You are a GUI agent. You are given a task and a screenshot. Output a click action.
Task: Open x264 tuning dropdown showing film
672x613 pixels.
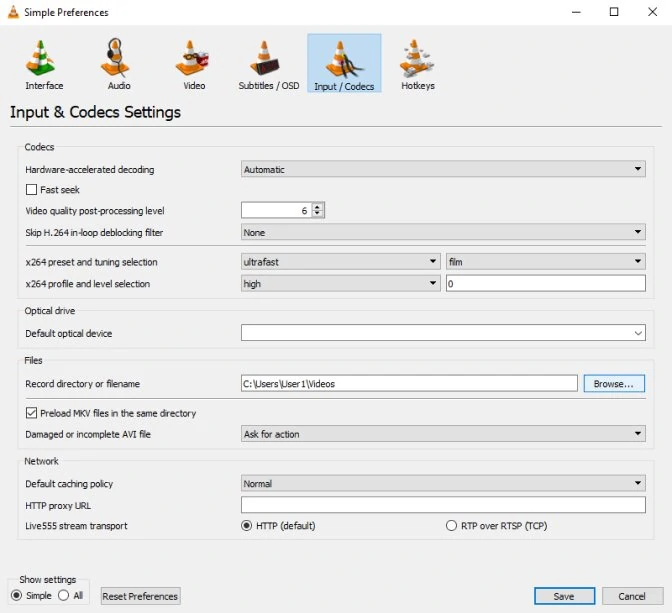coord(546,261)
